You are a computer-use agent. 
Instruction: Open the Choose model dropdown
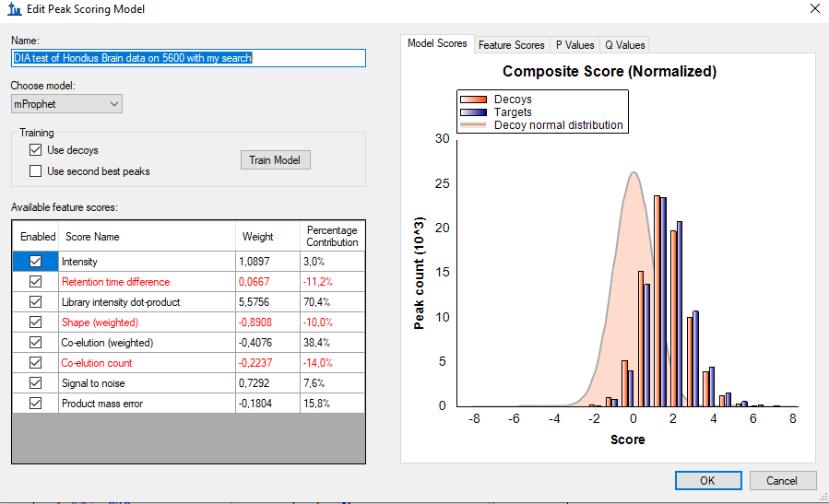pos(66,104)
